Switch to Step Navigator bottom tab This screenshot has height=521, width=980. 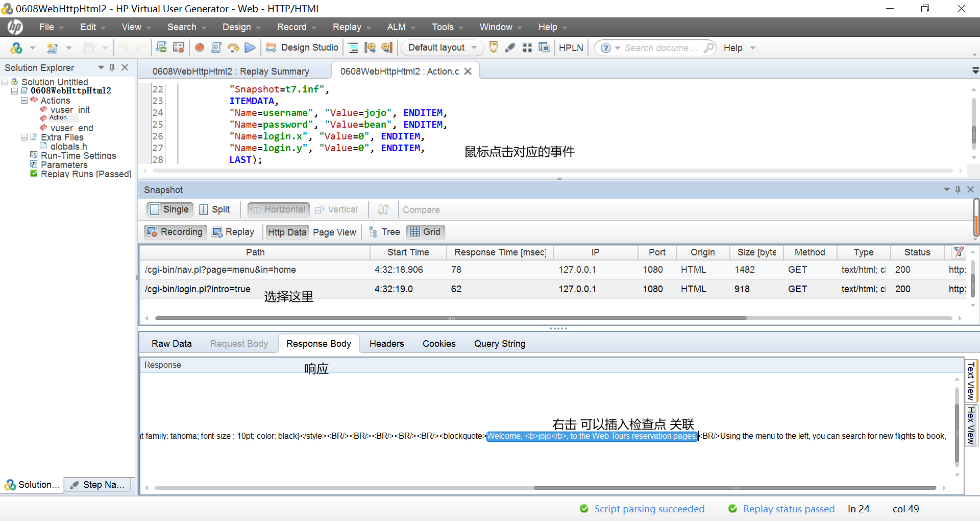[97, 485]
